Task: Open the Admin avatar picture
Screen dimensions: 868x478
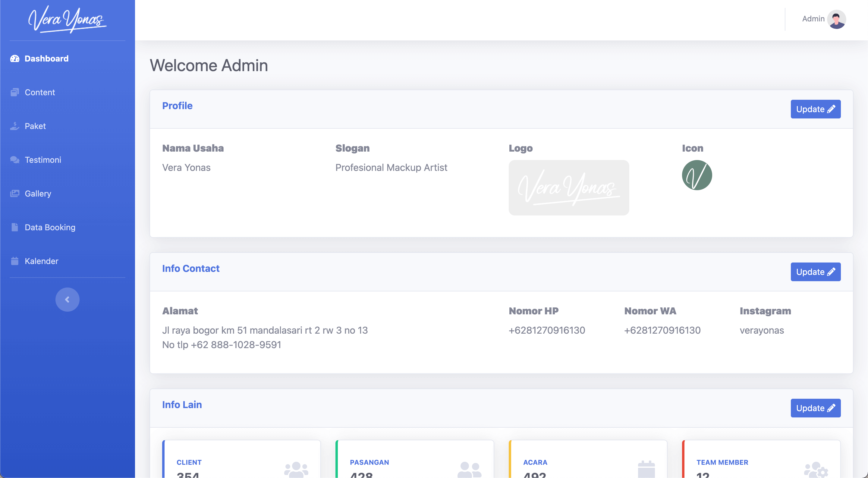Action: (836, 19)
